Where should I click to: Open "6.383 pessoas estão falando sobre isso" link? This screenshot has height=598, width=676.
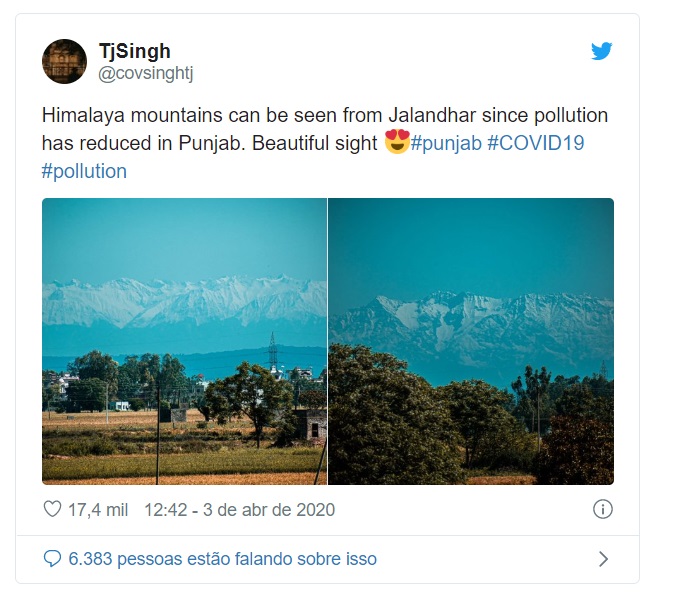pos(222,558)
